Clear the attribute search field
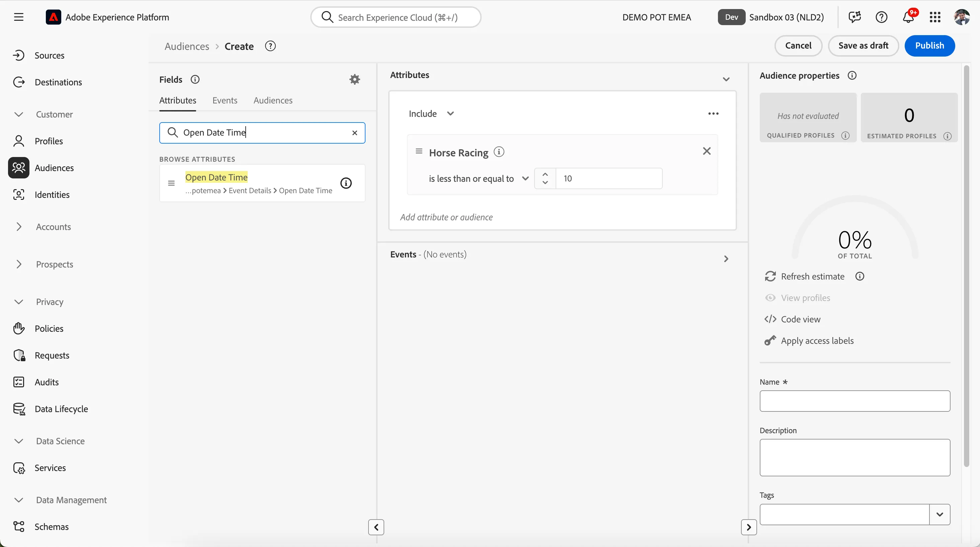The image size is (980, 547). click(354, 133)
